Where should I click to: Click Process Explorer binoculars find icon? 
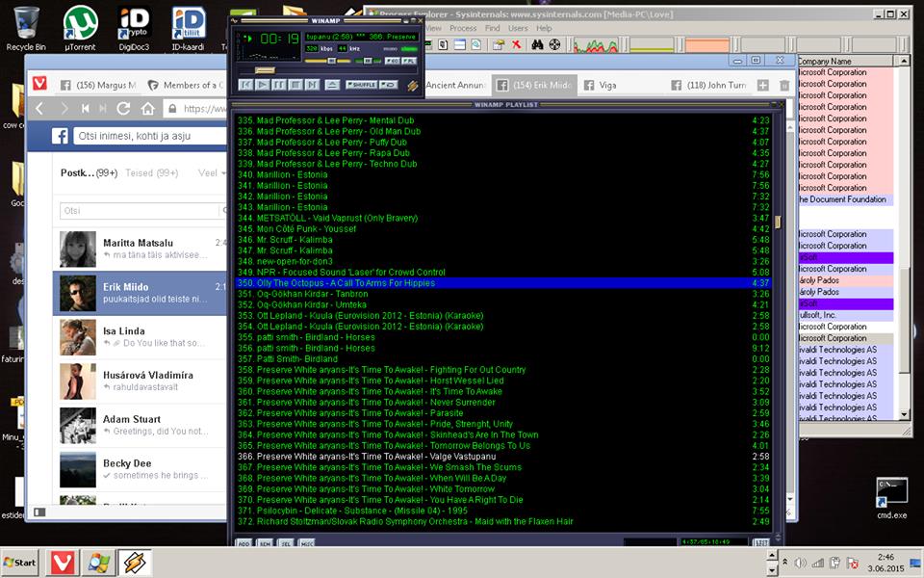tap(537, 45)
